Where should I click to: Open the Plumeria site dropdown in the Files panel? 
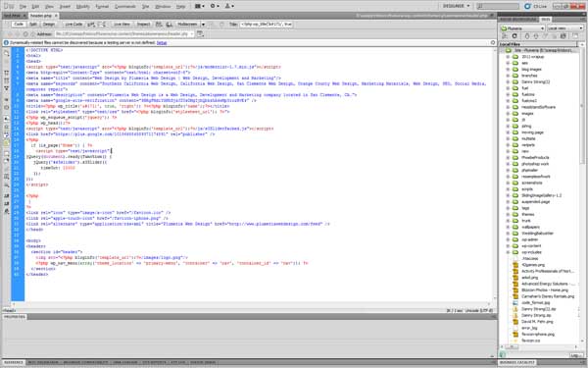coord(522,28)
